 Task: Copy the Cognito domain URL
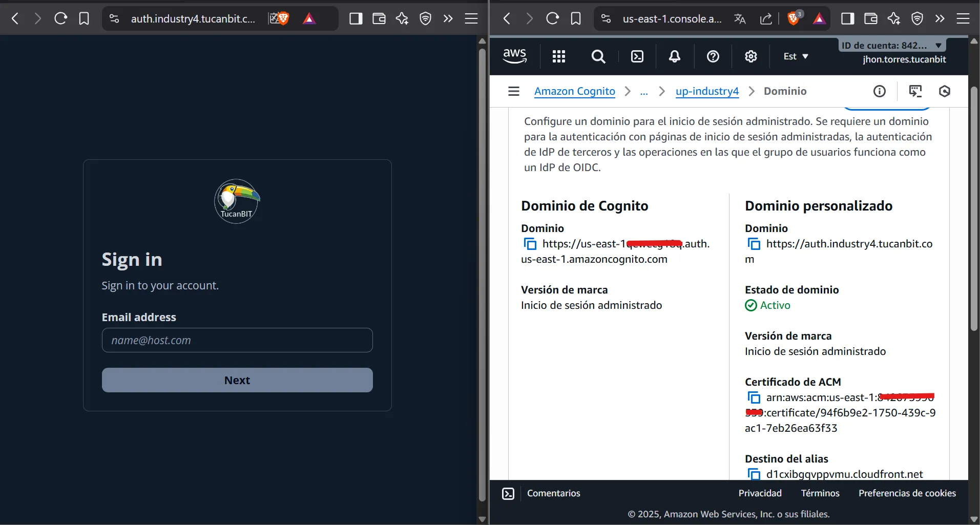530,244
